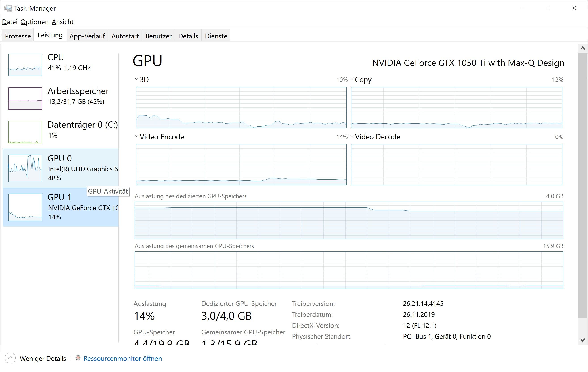Open the Video Decode engine dropdown

[x=352, y=136]
